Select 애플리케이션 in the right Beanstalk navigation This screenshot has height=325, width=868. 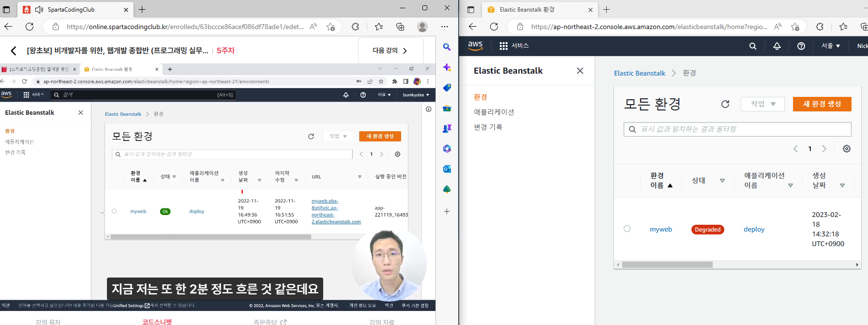[494, 112]
